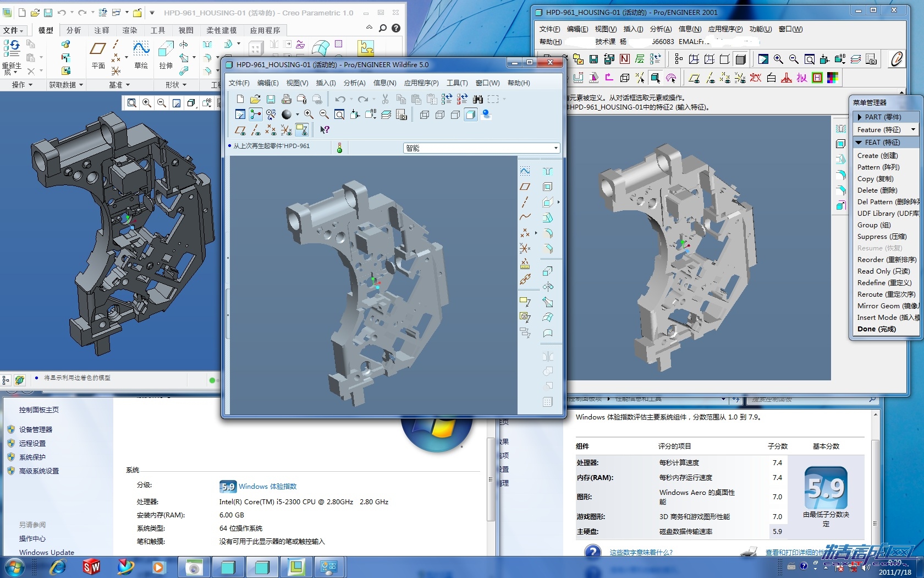Image resolution: width=924 pixels, height=578 pixels.
Task: Click color palette icon in Pro/E 2001 toolbar
Action: coord(833,78)
